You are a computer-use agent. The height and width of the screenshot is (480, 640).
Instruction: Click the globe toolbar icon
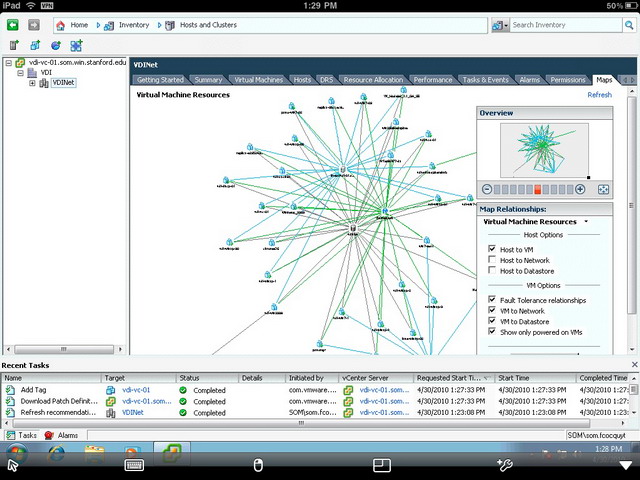point(56,45)
